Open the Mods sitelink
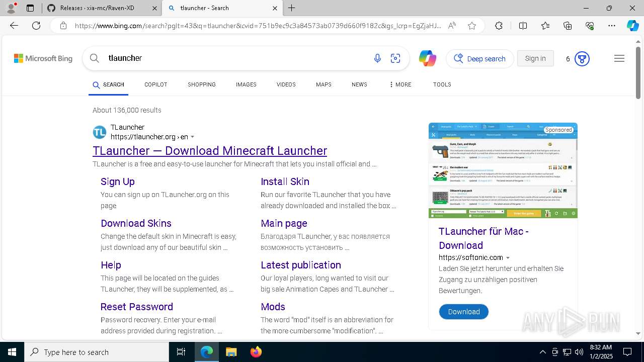644x362 pixels. (273, 307)
